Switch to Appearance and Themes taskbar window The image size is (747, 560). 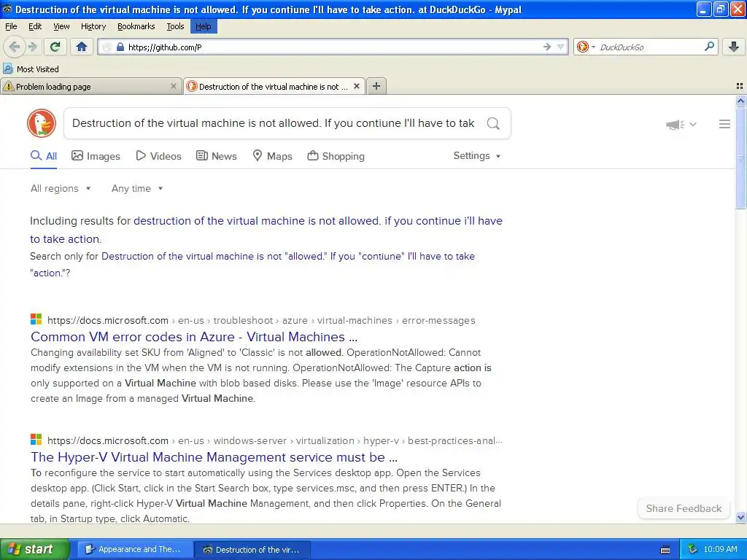[135, 550]
